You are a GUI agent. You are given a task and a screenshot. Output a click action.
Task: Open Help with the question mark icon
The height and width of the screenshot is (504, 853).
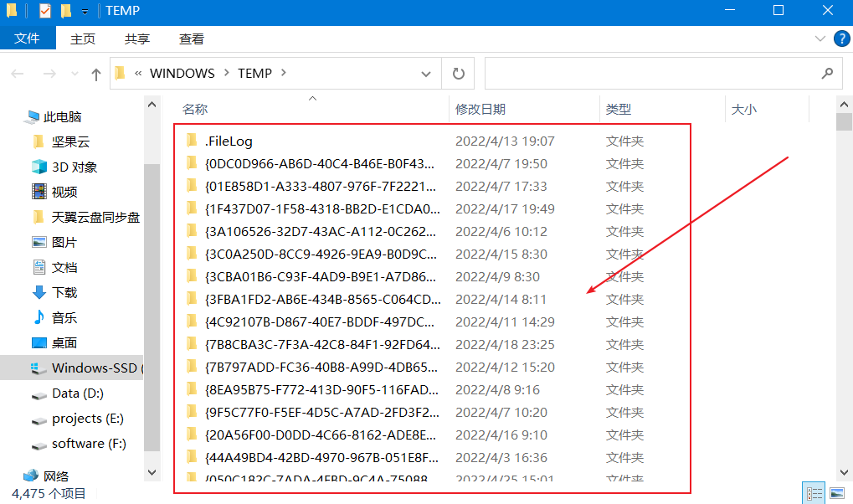pyautogui.click(x=841, y=39)
